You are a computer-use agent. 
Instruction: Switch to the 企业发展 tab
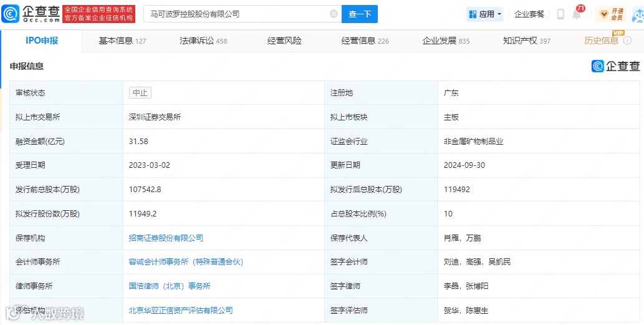pyautogui.click(x=446, y=41)
